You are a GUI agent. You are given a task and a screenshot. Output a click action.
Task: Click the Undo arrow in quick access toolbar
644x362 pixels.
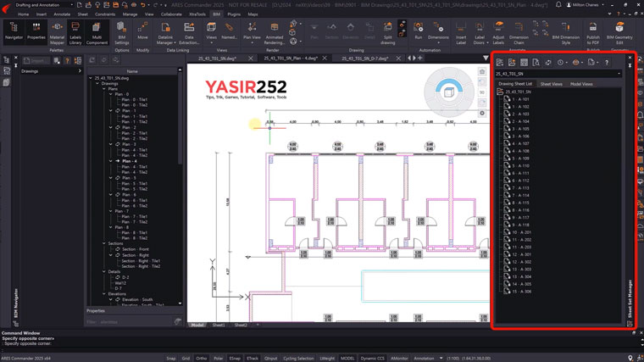143,5
